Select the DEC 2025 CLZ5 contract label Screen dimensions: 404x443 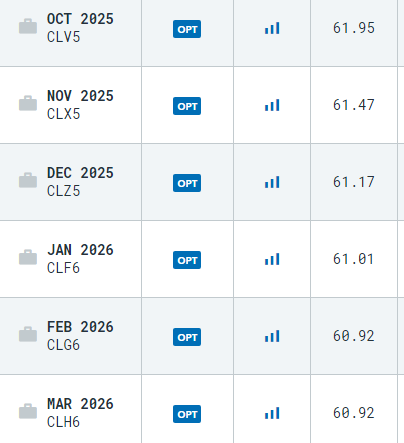click(80, 182)
